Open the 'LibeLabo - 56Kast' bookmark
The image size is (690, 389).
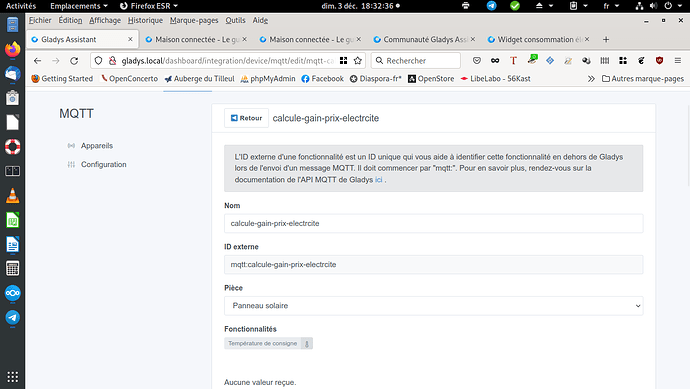click(x=495, y=79)
